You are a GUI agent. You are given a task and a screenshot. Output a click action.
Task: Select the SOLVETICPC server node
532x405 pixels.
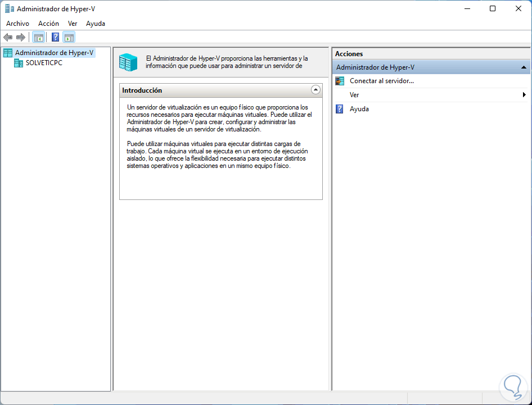[x=44, y=63]
